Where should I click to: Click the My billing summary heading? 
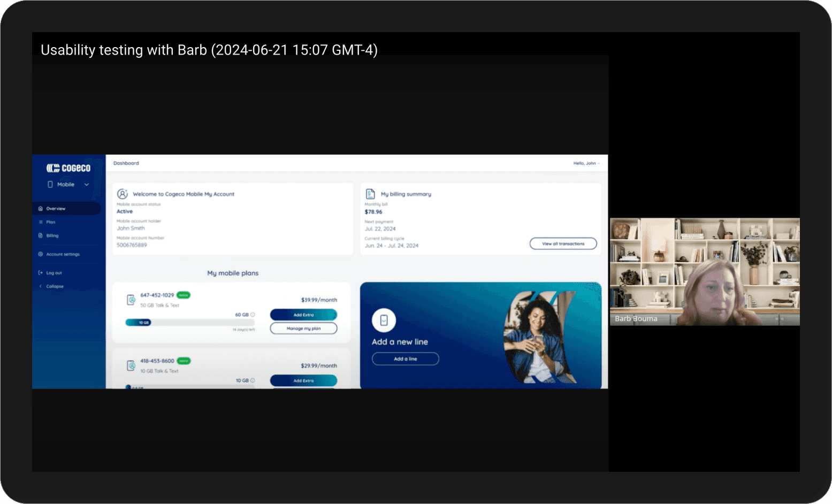pyautogui.click(x=406, y=194)
